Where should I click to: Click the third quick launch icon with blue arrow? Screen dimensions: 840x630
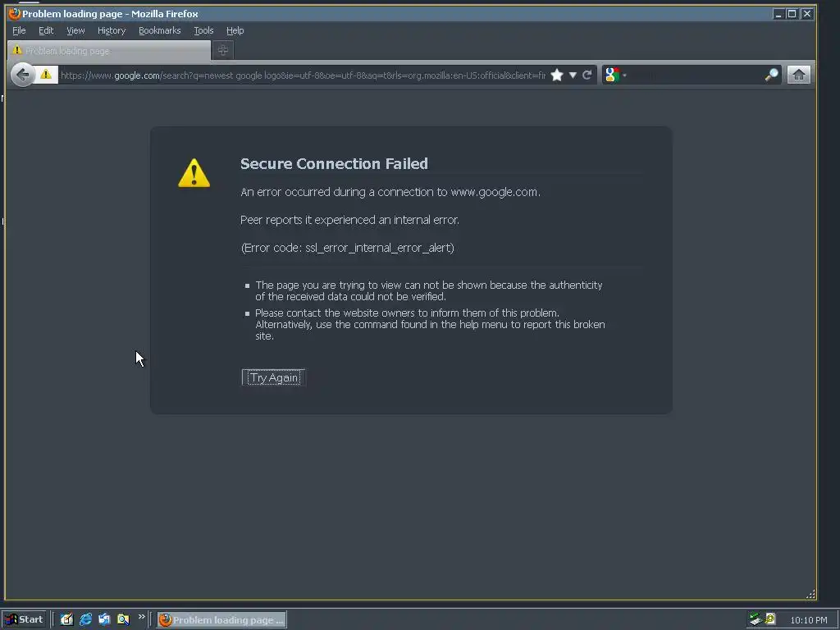(104, 620)
